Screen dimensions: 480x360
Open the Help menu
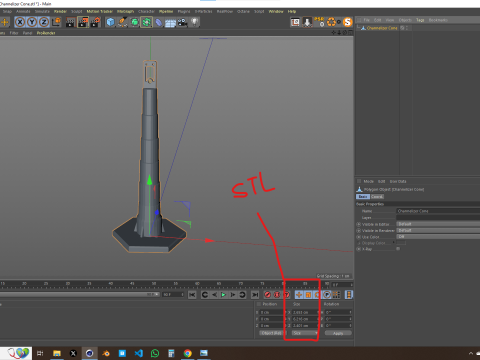[x=292, y=11]
